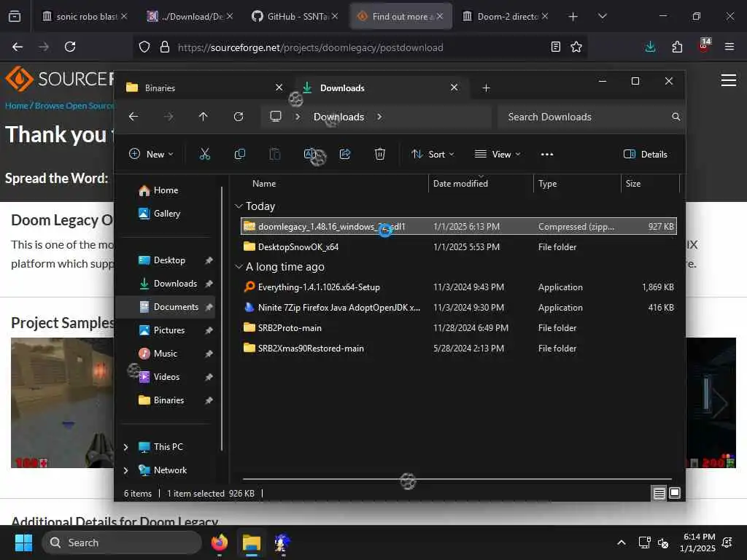Switch to details list view in status bar
Screen dimensions: 747x560
point(659,494)
